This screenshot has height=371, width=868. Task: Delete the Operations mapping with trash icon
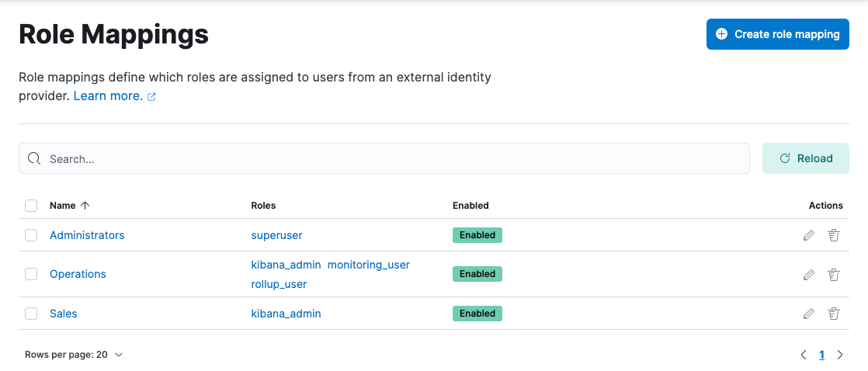click(834, 274)
